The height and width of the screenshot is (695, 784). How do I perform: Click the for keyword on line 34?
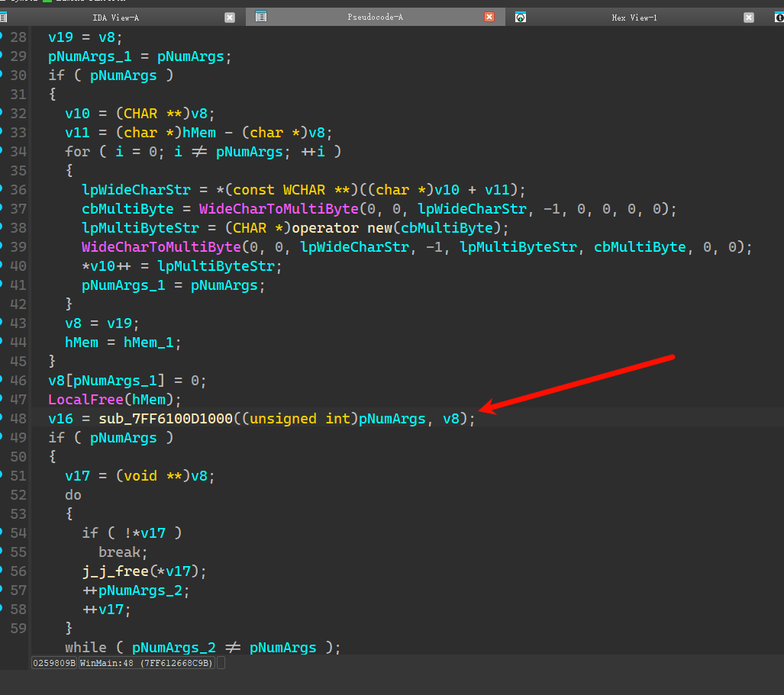pos(78,151)
